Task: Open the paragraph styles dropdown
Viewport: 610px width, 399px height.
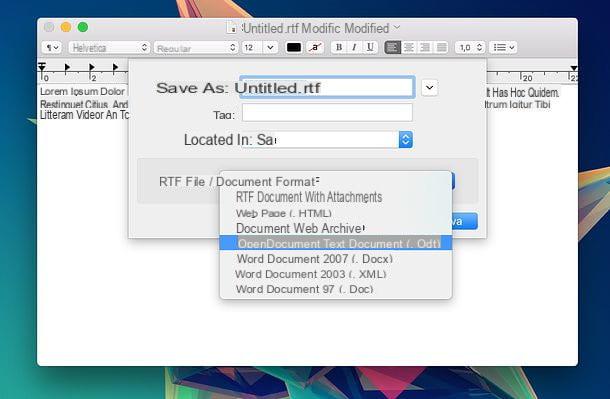Action: 51,47
